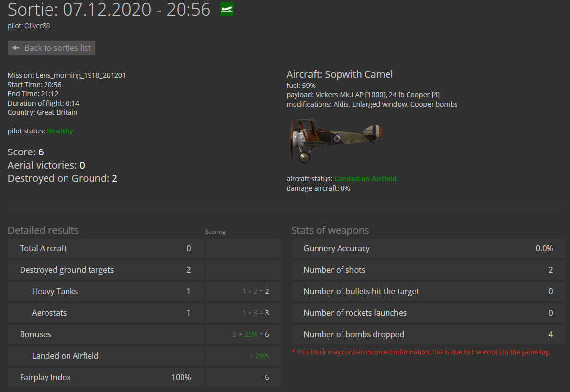570x392 pixels.
Task: Click the back arrow icon
Action: click(16, 48)
